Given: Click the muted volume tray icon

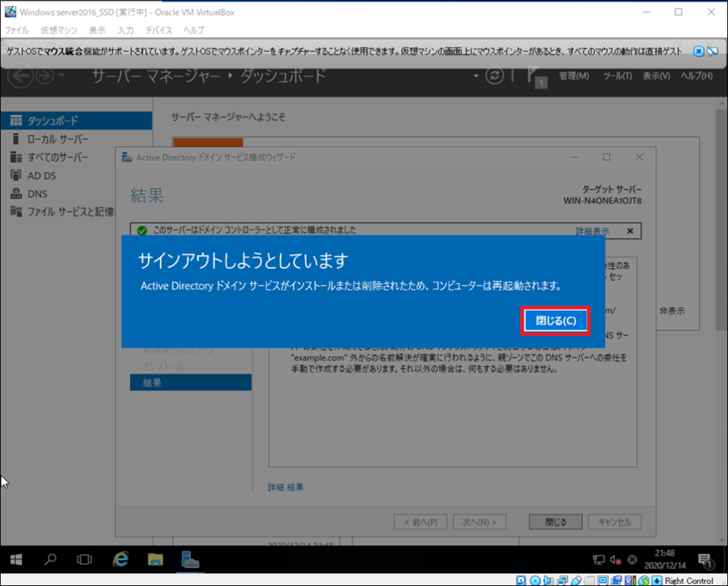Looking at the screenshot, I should tap(615, 560).
